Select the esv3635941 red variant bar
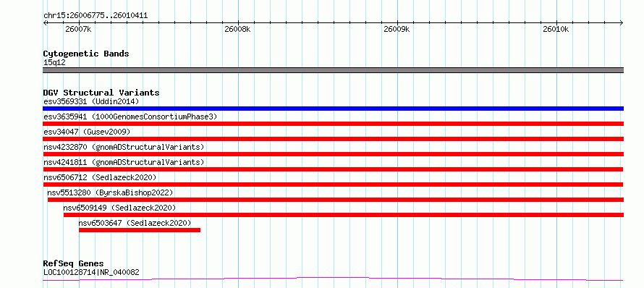 coord(333,124)
